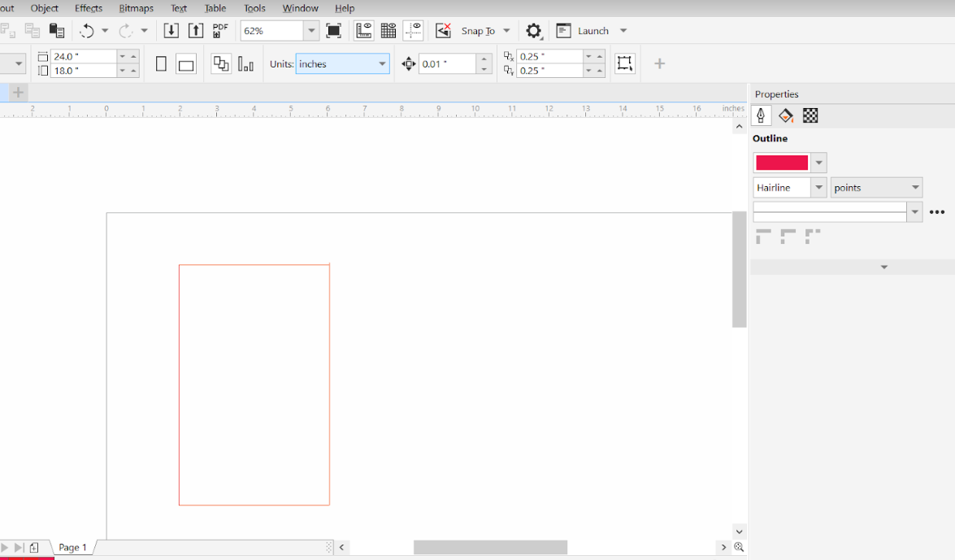
Task: Click the page height 18.0 field
Action: point(83,71)
